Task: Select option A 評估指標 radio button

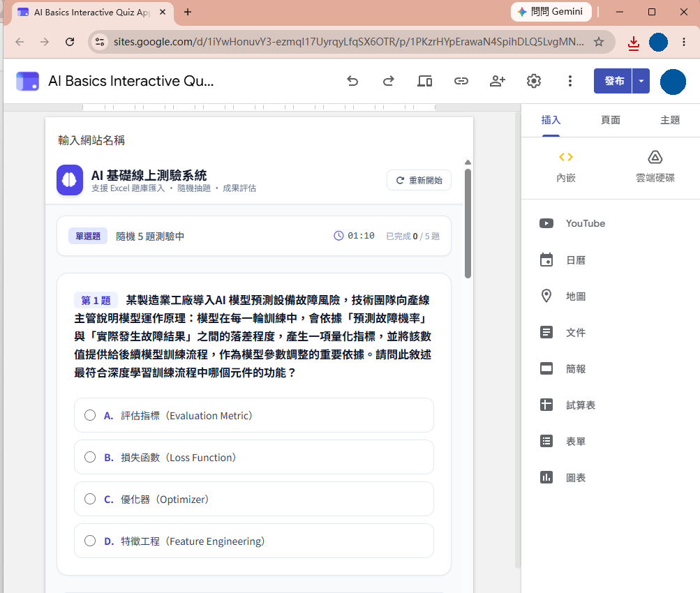Action: 90,415
